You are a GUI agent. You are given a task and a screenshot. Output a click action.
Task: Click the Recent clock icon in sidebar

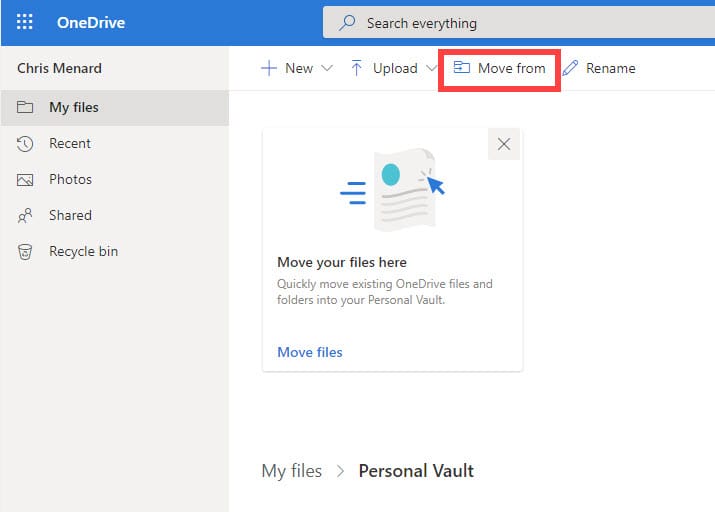pos(26,144)
